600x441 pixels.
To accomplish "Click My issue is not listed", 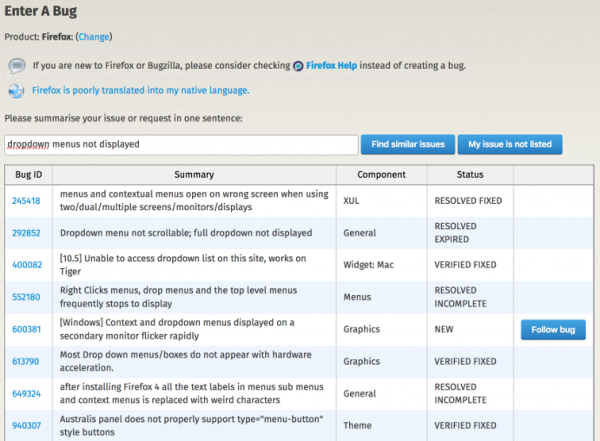I will [x=510, y=144].
